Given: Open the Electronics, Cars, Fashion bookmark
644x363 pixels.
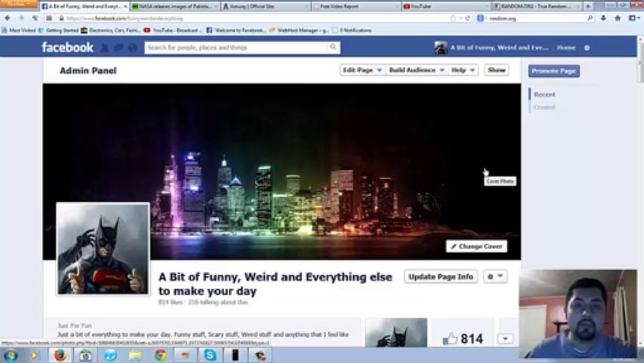Looking at the screenshot, I should [111, 30].
